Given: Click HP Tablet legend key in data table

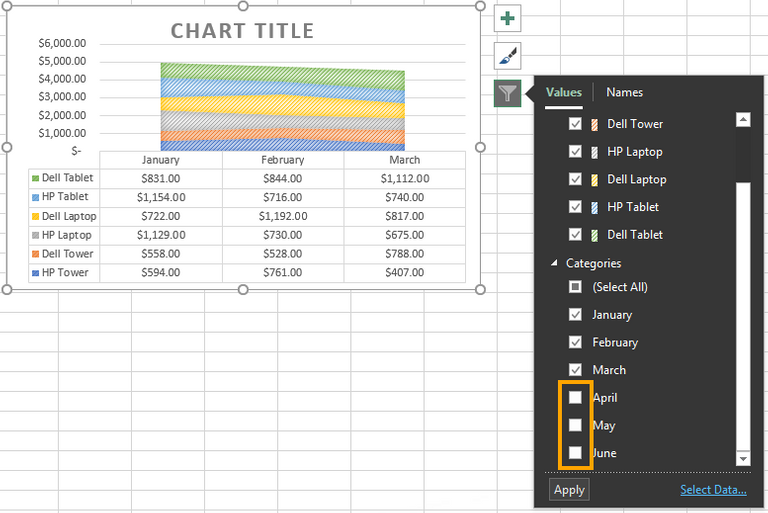Looking at the screenshot, I should click(35, 197).
